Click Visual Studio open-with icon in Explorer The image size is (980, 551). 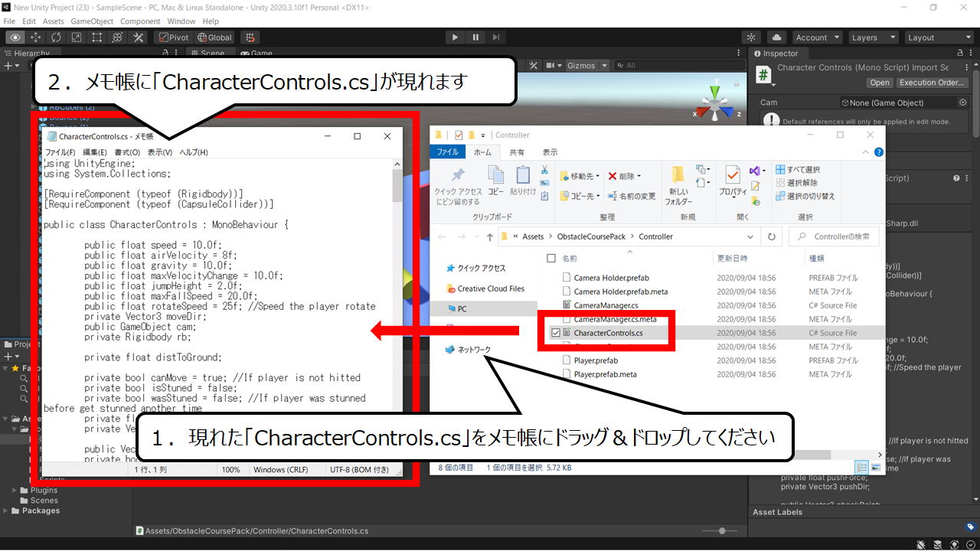click(756, 171)
